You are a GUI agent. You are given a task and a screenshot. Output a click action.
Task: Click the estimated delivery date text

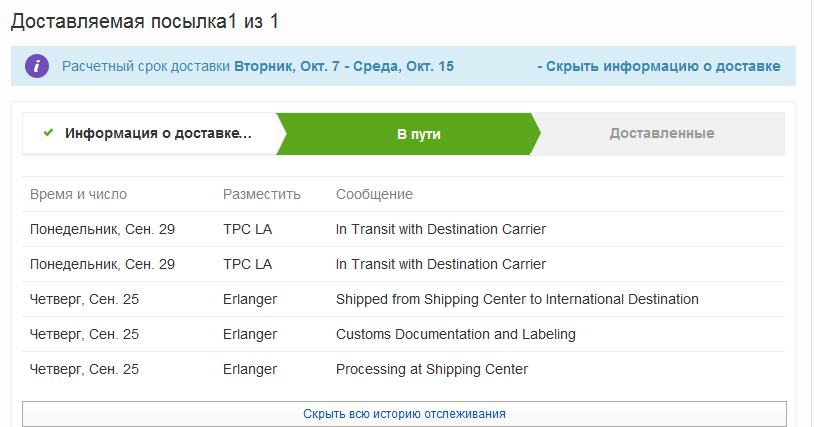click(x=343, y=66)
